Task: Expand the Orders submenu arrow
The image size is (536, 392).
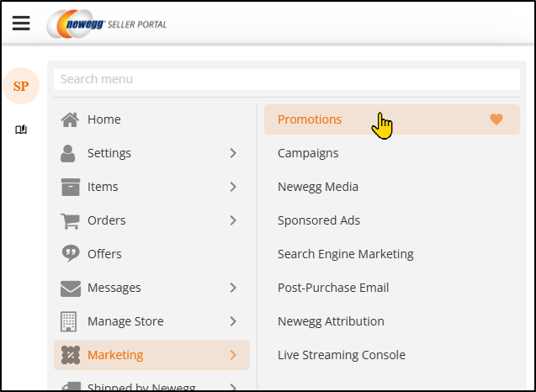Action: point(233,220)
